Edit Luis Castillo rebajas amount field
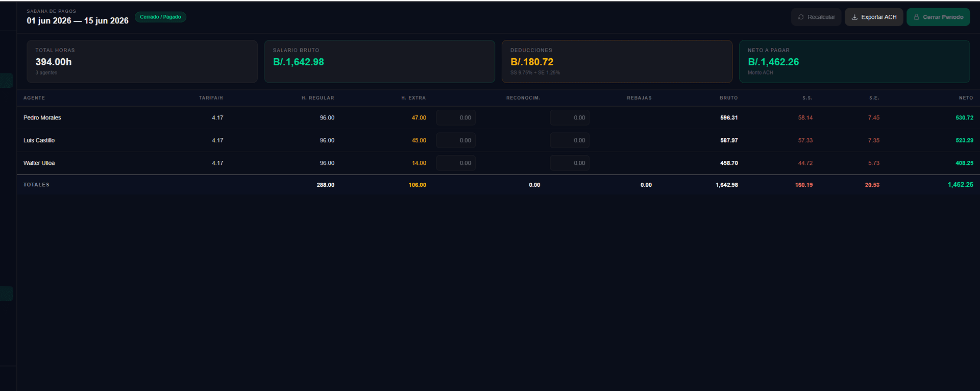 pyautogui.click(x=570, y=140)
